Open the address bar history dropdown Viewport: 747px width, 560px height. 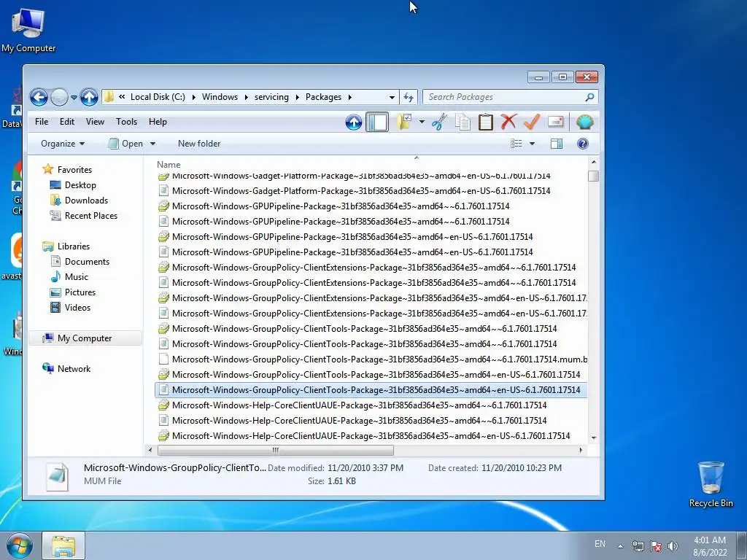pyautogui.click(x=392, y=97)
